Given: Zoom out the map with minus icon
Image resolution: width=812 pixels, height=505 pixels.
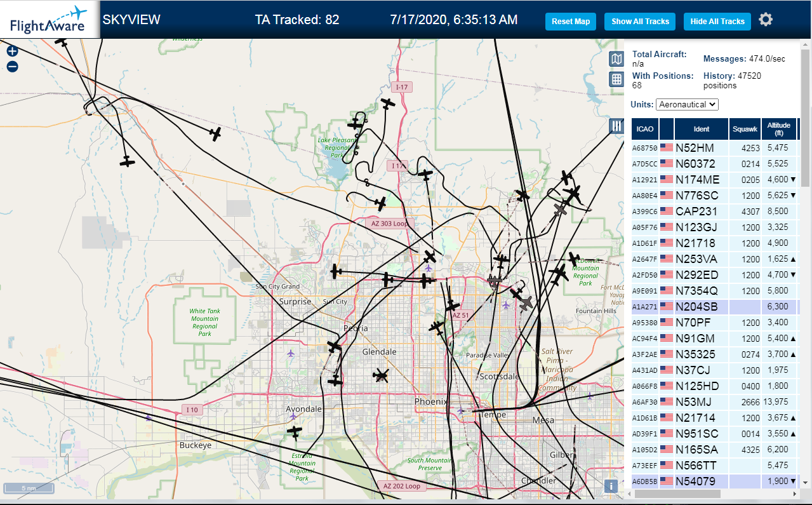Looking at the screenshot, I should (12, 67).
